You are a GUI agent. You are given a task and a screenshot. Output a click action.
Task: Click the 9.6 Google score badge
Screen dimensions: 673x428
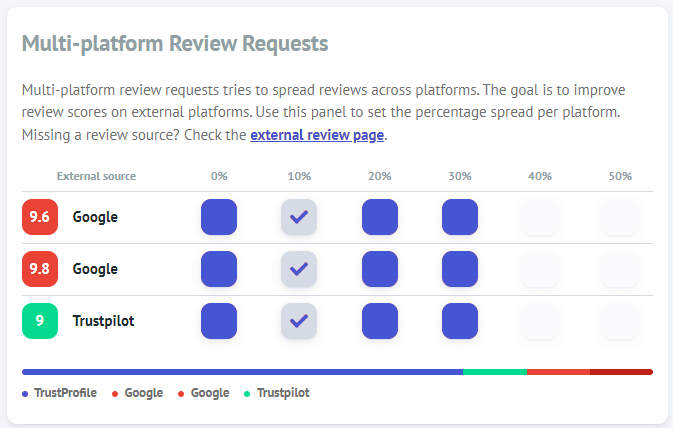(40, 217)
